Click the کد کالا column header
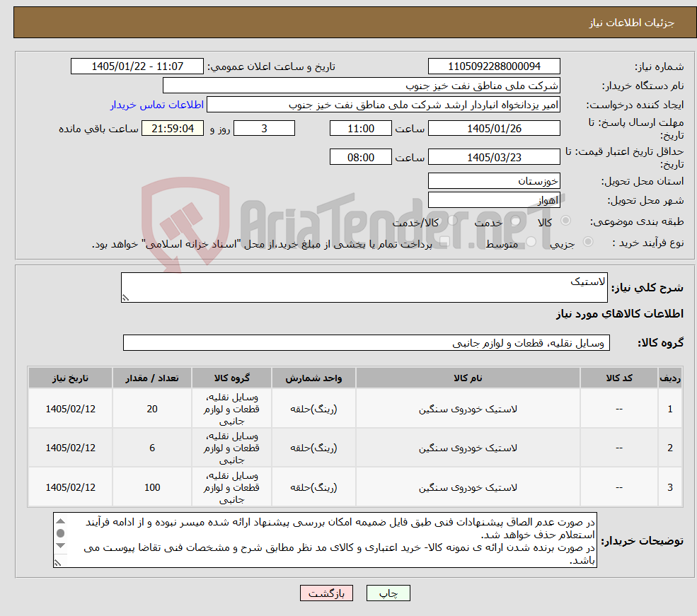The height and width of the screenshot is (616, 697). (x=618, y=378)
